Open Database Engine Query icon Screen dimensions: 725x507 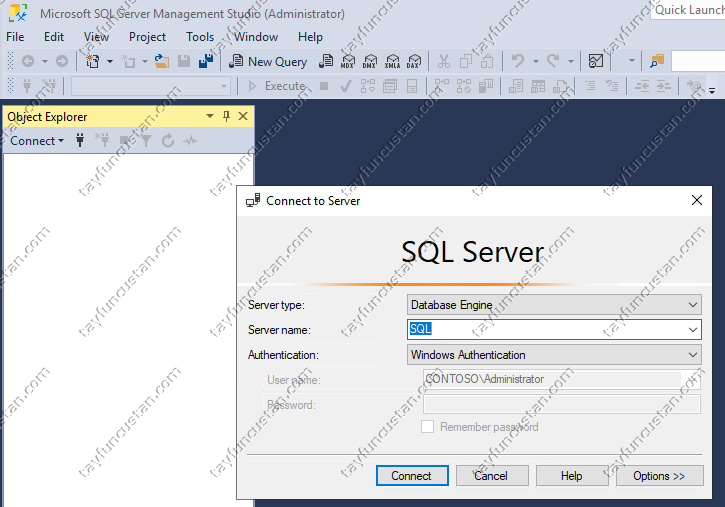(x=326, y=61)
